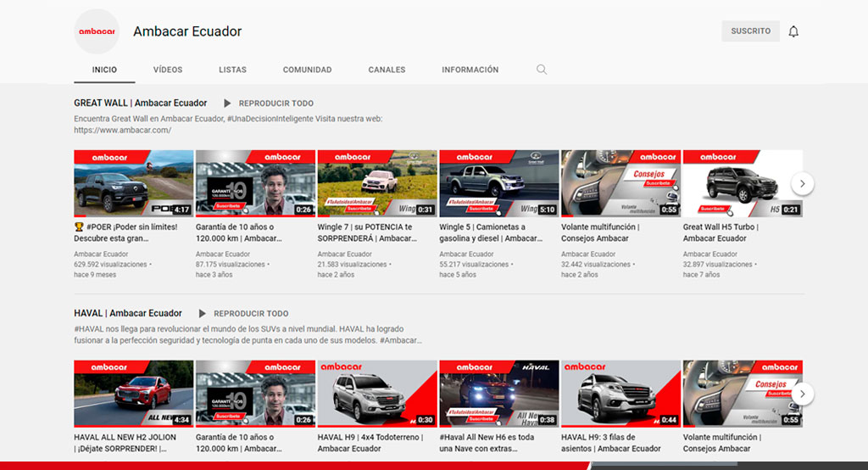Open the INFORMACIÓN tab
Image resolution: width=868 pixels, height=470 pixels.
click(x=470, y=70)
